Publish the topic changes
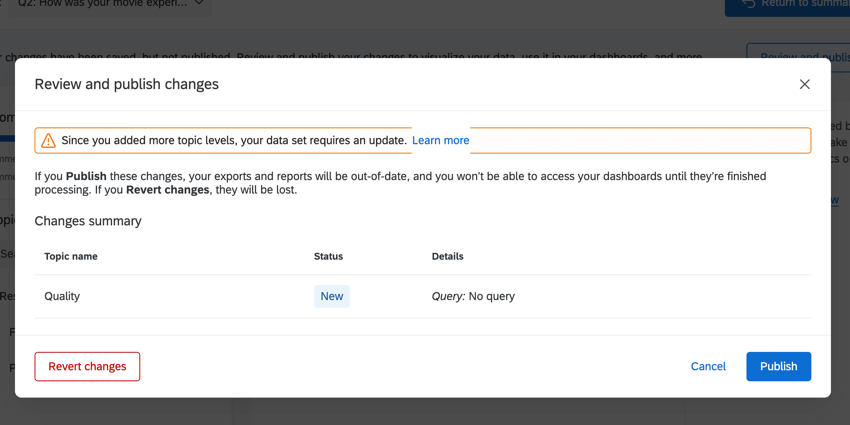The image size is (850, 425). tap(778, 366)
